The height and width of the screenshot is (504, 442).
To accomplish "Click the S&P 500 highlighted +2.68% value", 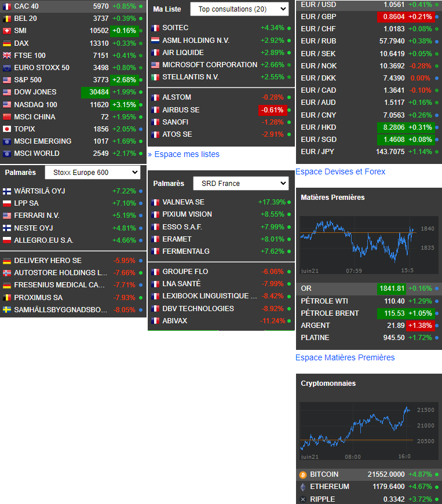I will tap(125, 80).
